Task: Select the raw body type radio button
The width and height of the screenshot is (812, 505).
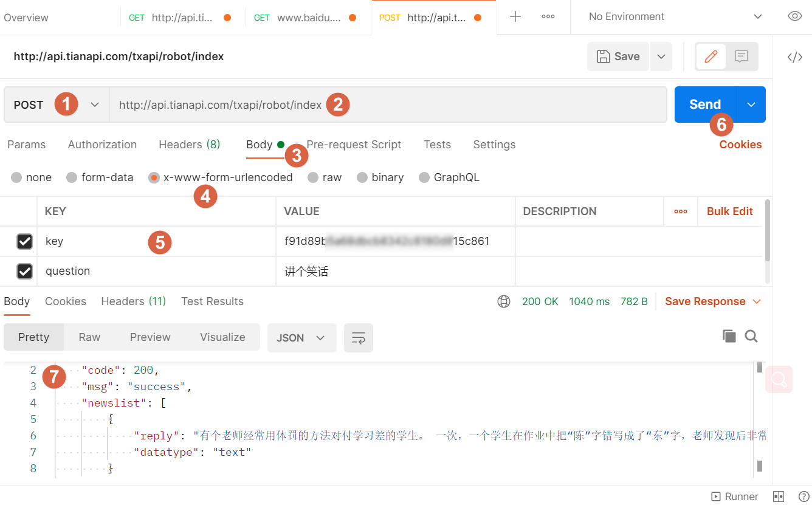Action: tap(313, 177)
